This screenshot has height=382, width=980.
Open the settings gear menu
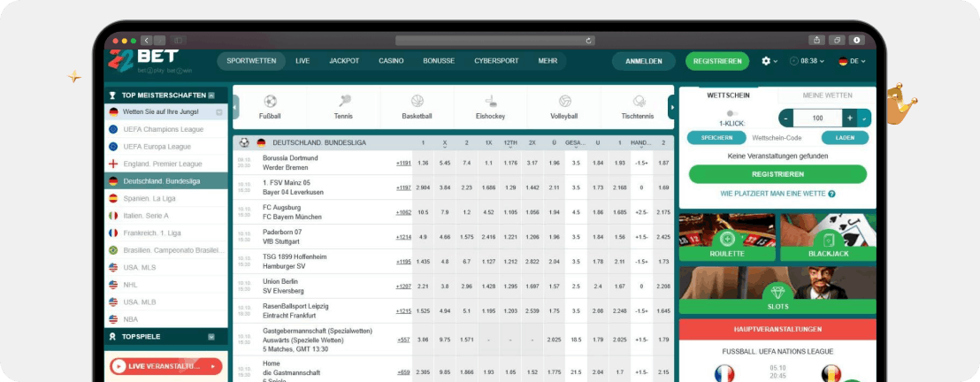pos(769,61)
